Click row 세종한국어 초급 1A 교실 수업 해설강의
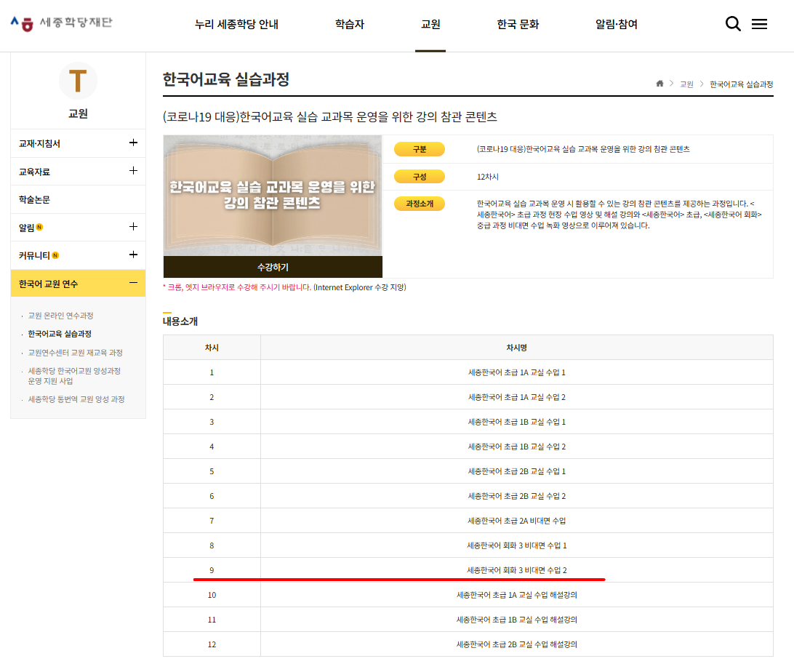Viewport: 794px width, 672px height. click(x=468, y=595)
